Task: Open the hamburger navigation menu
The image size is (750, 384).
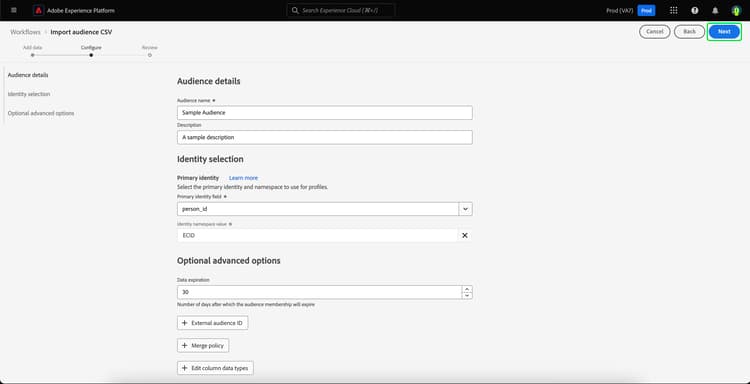Action: click(13, 10)
